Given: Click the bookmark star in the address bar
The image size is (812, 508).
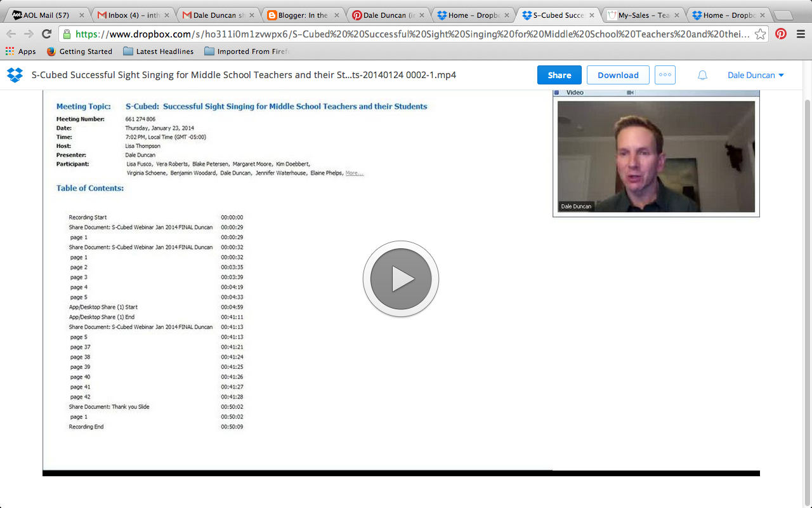Looking at the screenshot, I should 760,36.
